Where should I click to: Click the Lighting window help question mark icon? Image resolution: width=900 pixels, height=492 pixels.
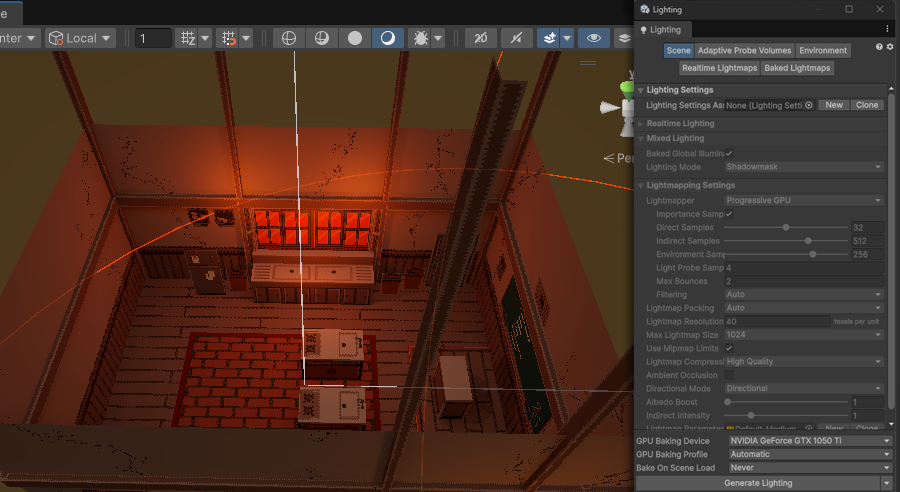[x=879, y=47]
